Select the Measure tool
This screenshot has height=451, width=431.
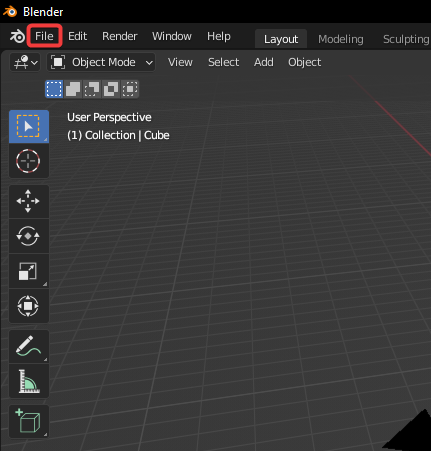pos(29,381)
